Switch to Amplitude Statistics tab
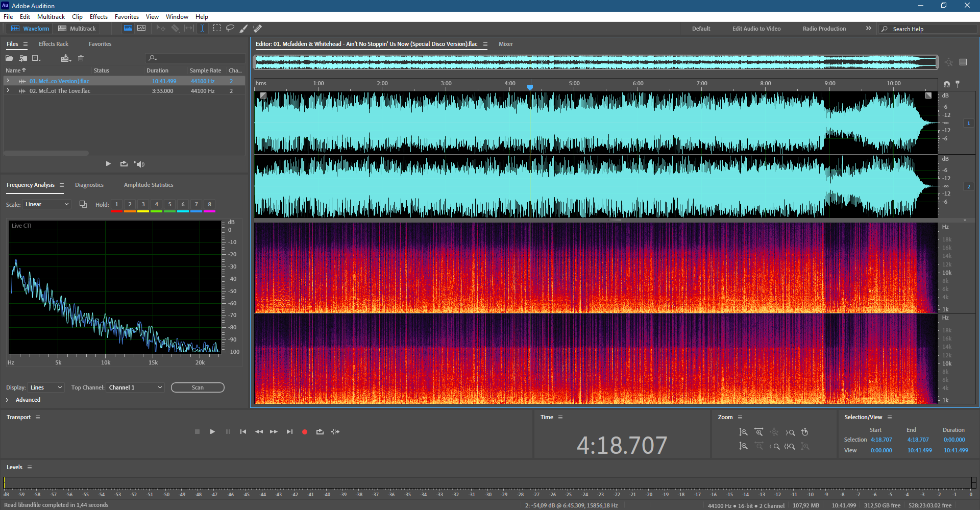Viewport: 980px width, 510px height. click(149, 185)
